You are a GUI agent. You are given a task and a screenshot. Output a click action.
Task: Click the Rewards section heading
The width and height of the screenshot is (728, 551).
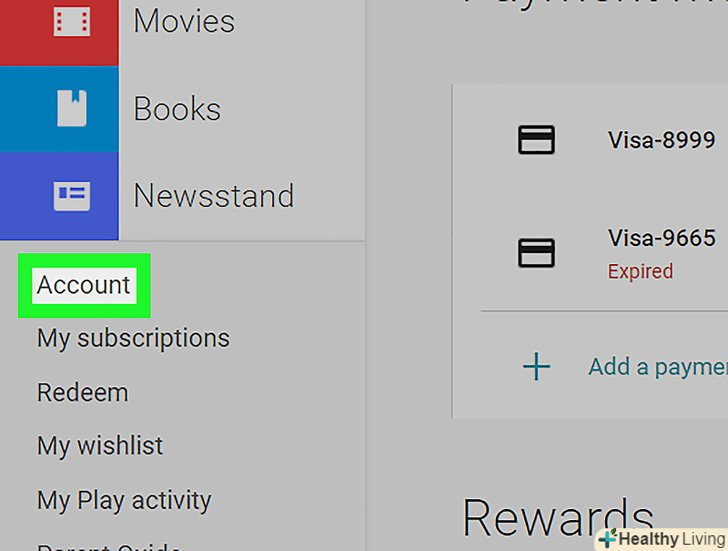point(558,518)
